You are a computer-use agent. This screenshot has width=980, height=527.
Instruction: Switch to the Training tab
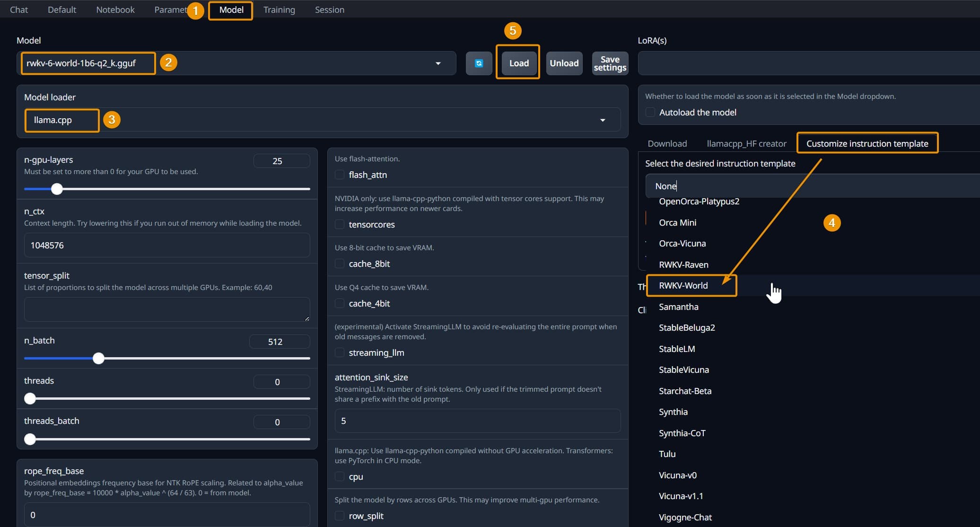(x=279, y=9)
